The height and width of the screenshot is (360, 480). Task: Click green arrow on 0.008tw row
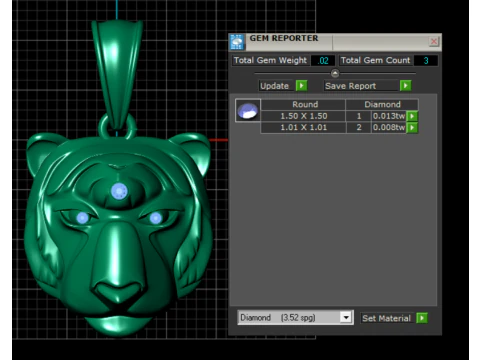click(x=412, y=127)
